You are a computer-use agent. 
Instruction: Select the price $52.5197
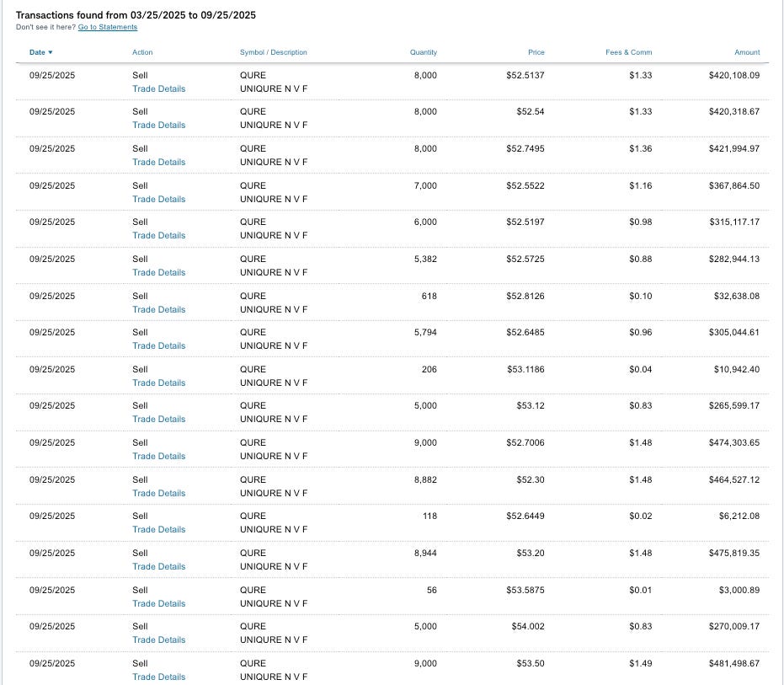tap(525, 222)
